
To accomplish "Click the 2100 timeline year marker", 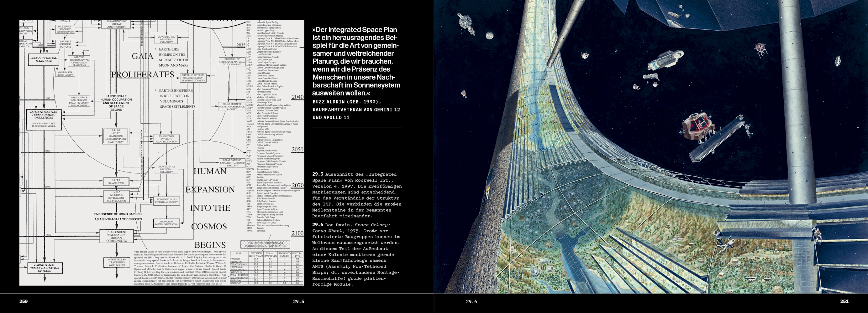I will click(x=297, y=233).
